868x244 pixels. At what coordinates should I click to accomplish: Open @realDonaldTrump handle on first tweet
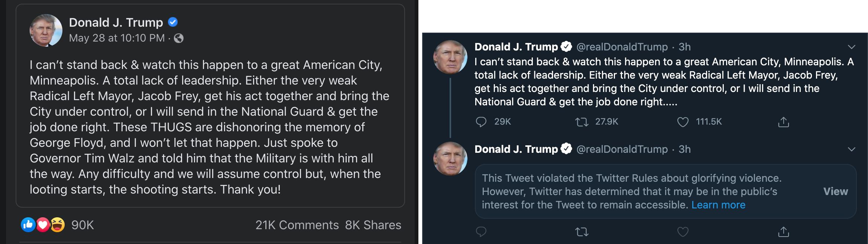coord(622,47)
